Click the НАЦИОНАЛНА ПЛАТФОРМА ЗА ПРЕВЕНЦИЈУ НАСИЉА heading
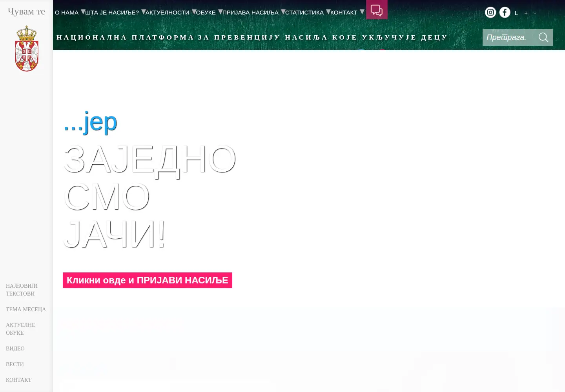This screenshot has height=392, width=565. click(252, 38)
